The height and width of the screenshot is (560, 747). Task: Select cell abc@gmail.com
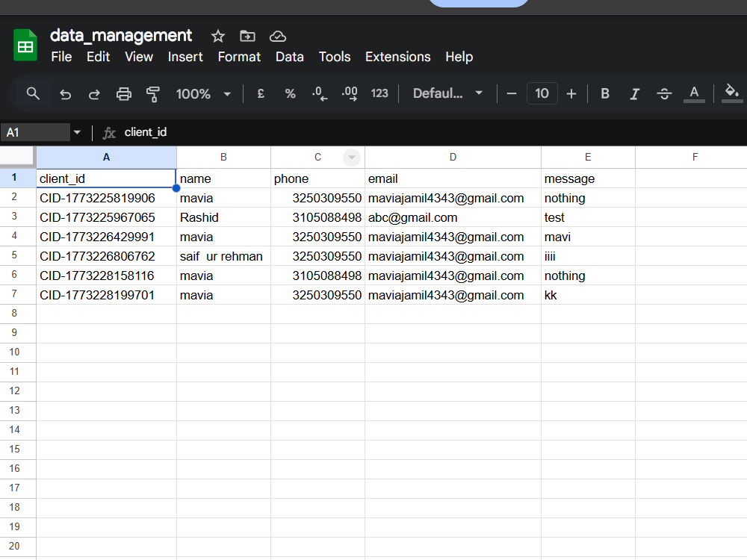tap(453, 217)
